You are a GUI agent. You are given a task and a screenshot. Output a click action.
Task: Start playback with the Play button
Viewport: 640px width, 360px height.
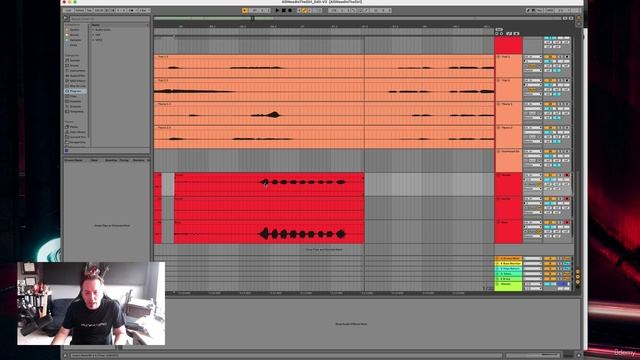[277, 10]
